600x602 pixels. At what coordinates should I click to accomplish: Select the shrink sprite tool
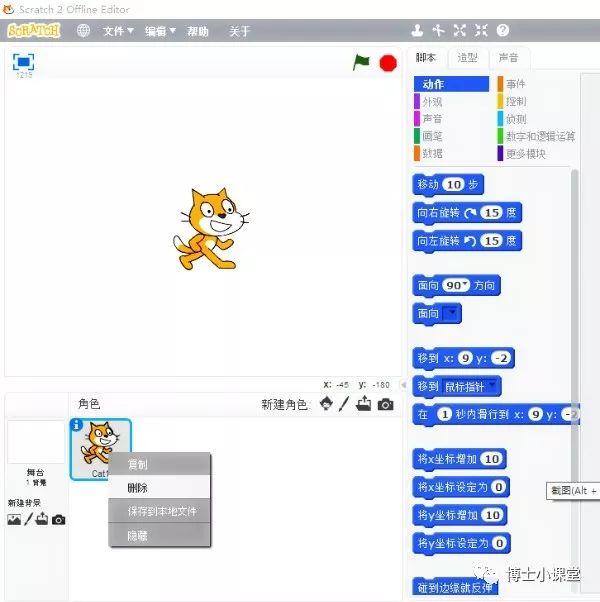pyautogui.click(x=481, y=30)
